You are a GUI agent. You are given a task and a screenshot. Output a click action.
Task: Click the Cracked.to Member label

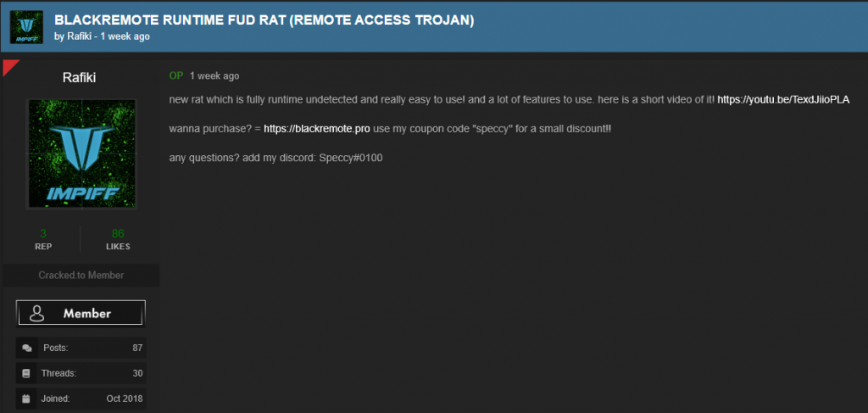click(x=81, y=275)
